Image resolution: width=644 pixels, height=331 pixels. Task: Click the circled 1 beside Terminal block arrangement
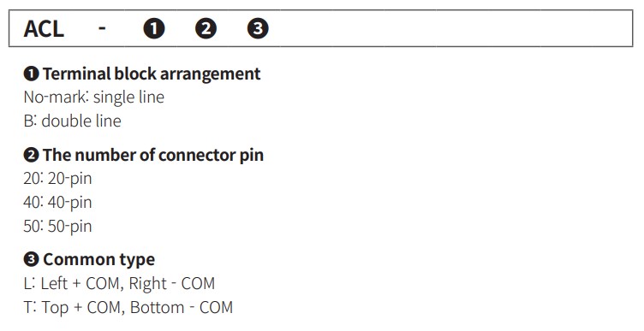point(31,74)
